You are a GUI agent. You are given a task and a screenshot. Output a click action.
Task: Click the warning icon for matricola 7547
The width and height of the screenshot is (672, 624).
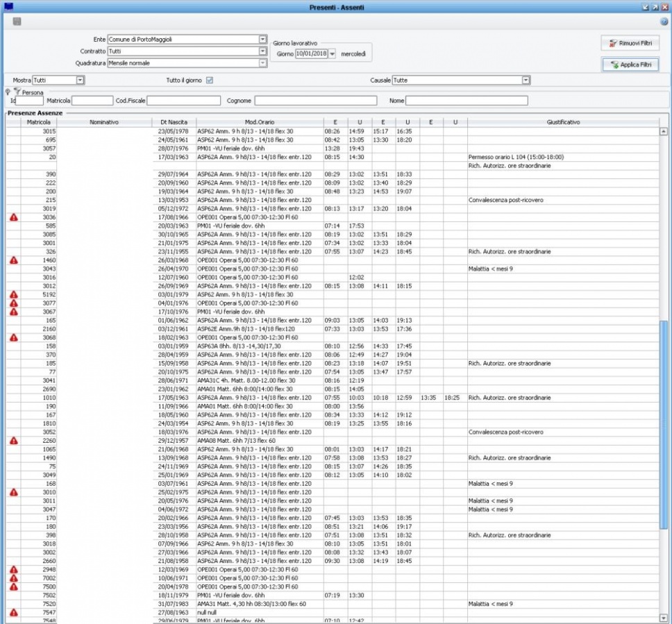[13, 612]
